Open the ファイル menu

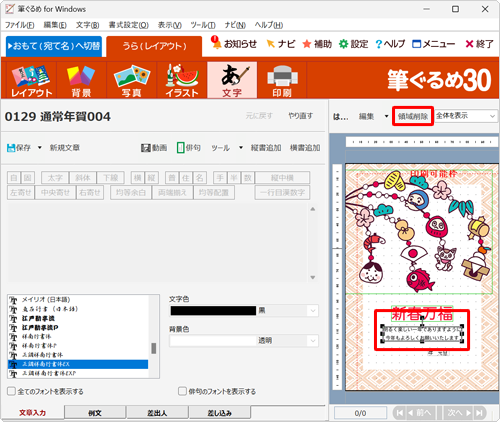(20, 25)
